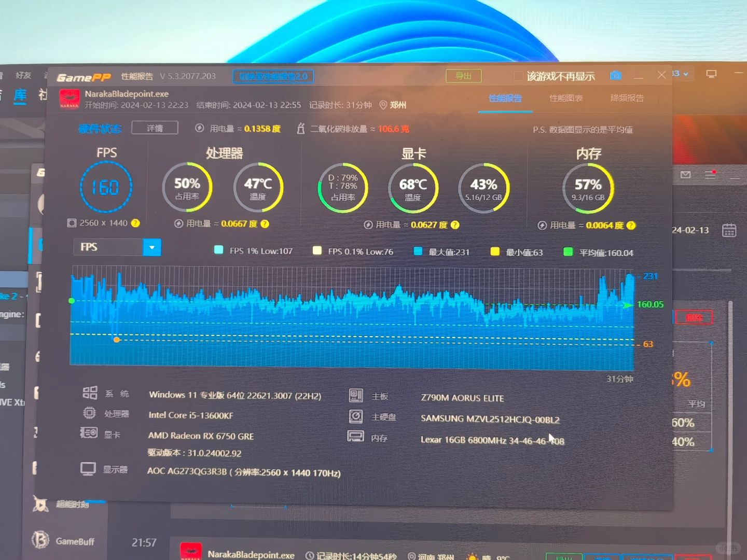Screen dimensions: 747x560
Task: Click text SAMSUNG MZVL2512HCJQ-00BL2
Action: click(490, 419)
